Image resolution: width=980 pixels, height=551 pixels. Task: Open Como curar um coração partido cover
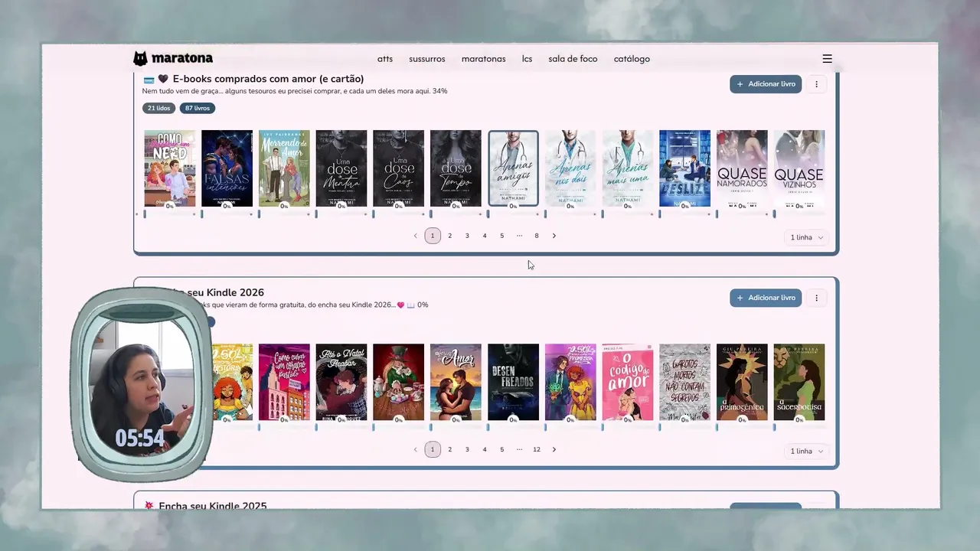pyautogui.click(x=284, y=382)
